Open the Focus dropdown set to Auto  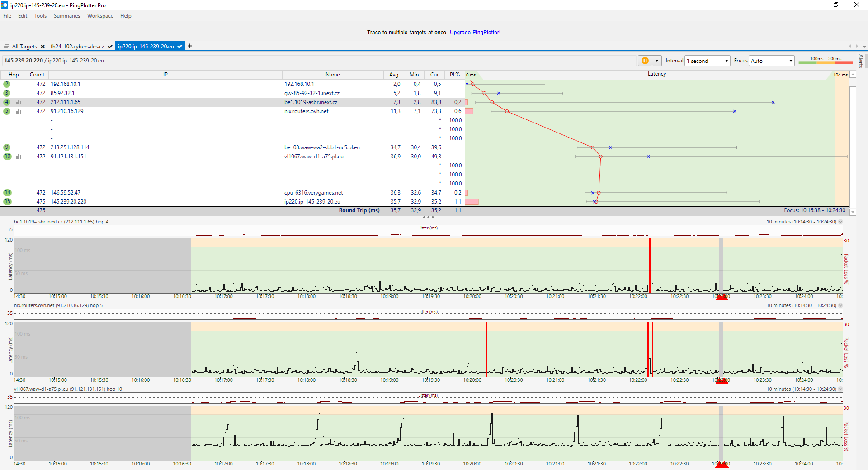click(771, 61)
